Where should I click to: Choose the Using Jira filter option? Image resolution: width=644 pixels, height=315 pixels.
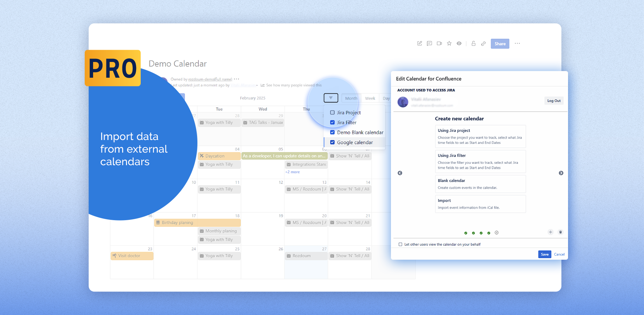click(480, 161)
